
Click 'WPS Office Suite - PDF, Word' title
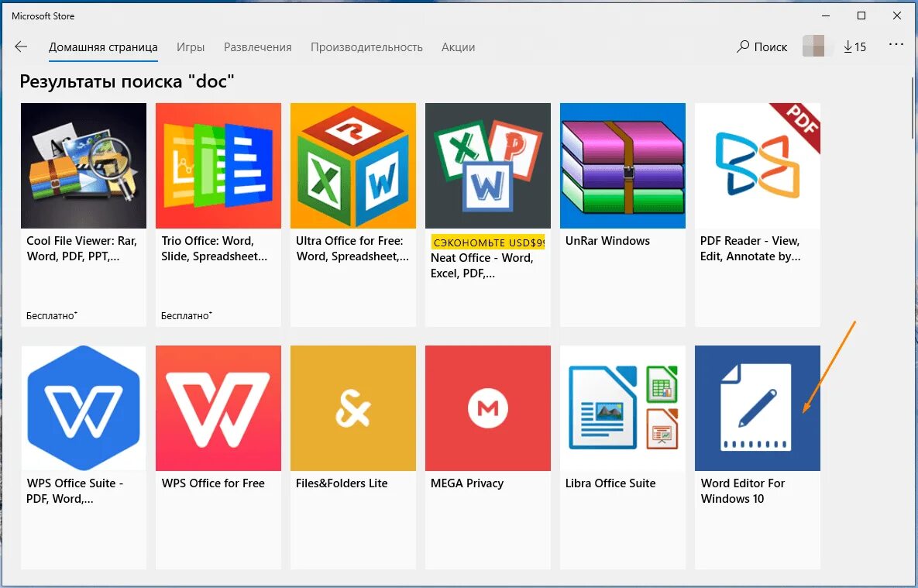click(75, 491)
